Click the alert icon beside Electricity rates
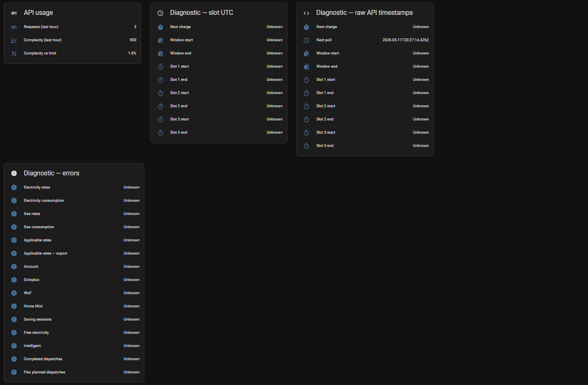 pos(14,187)
